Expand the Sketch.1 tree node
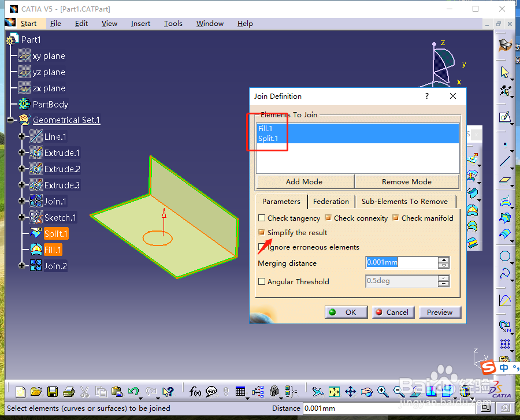 click(22, 217)
